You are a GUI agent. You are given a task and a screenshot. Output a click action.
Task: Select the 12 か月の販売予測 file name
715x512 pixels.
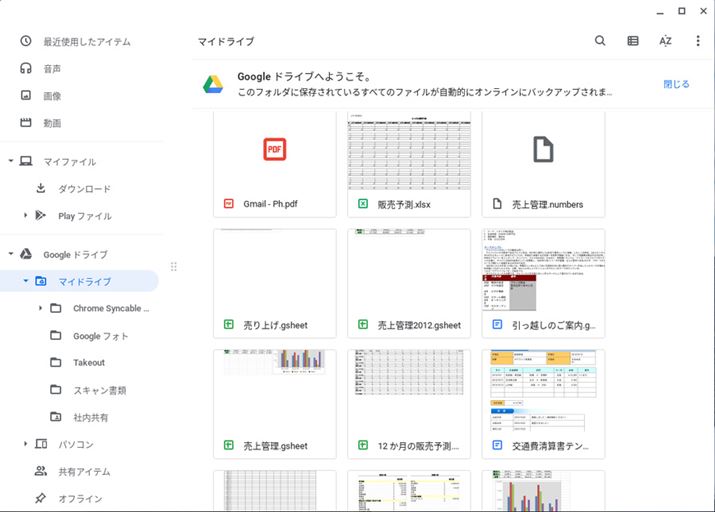click(x=418, y=446)
